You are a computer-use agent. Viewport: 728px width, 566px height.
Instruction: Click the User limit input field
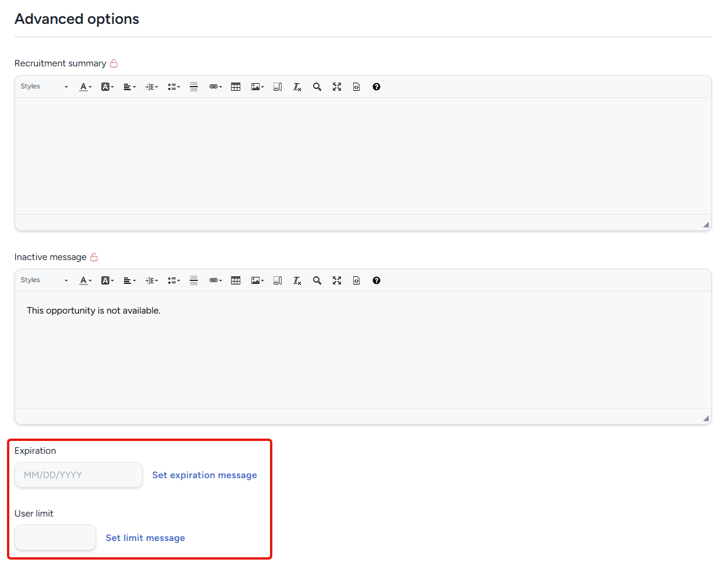pos(55,537)
